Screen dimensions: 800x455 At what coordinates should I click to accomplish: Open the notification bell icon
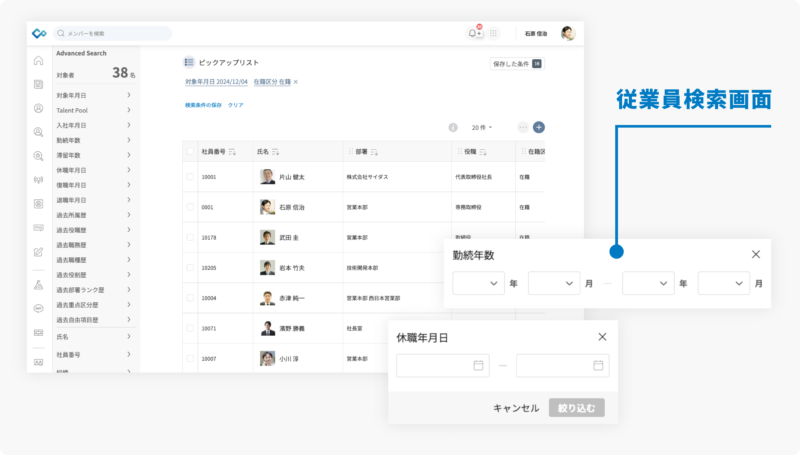tap(473, 33)
